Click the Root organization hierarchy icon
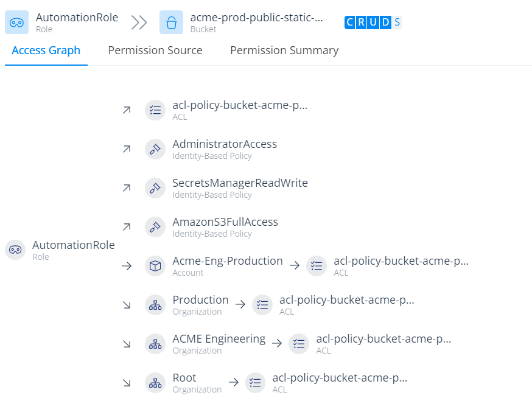 tap(155, 383)
